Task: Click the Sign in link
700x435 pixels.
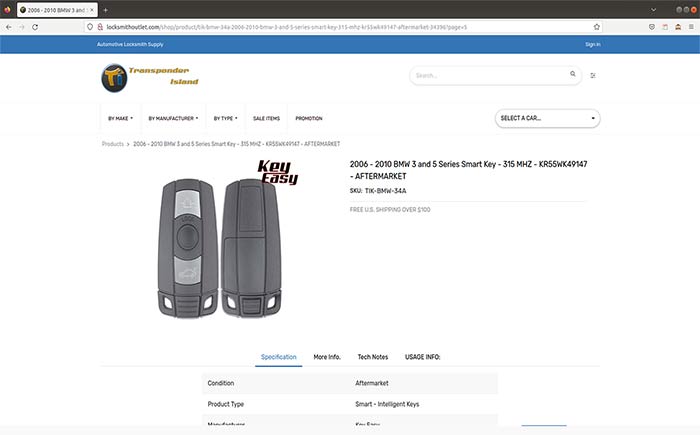Action: (592, 44)
